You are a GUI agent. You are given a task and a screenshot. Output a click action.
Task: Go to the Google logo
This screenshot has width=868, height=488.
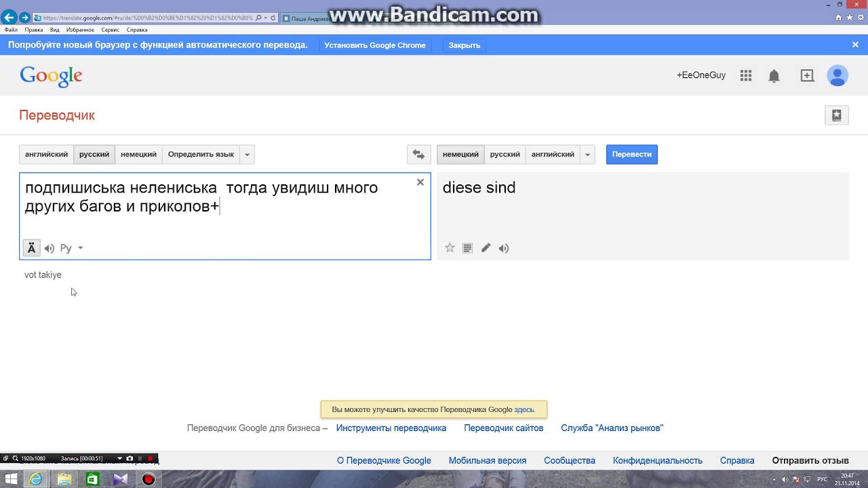51,76
